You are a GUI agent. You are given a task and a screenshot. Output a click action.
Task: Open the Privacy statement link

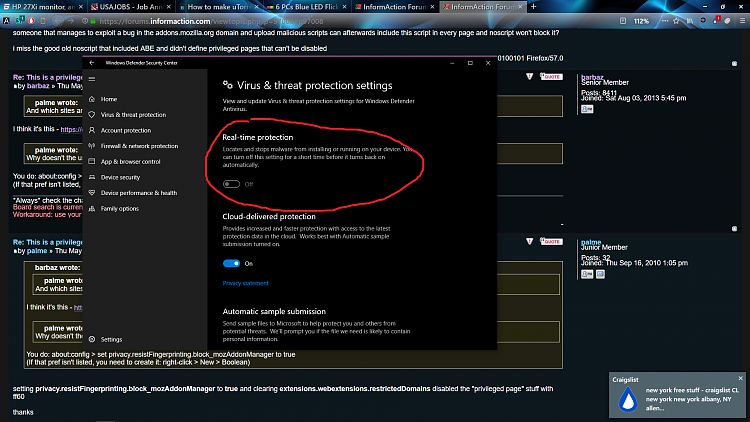pyautogui.click(x=245, y=283)
